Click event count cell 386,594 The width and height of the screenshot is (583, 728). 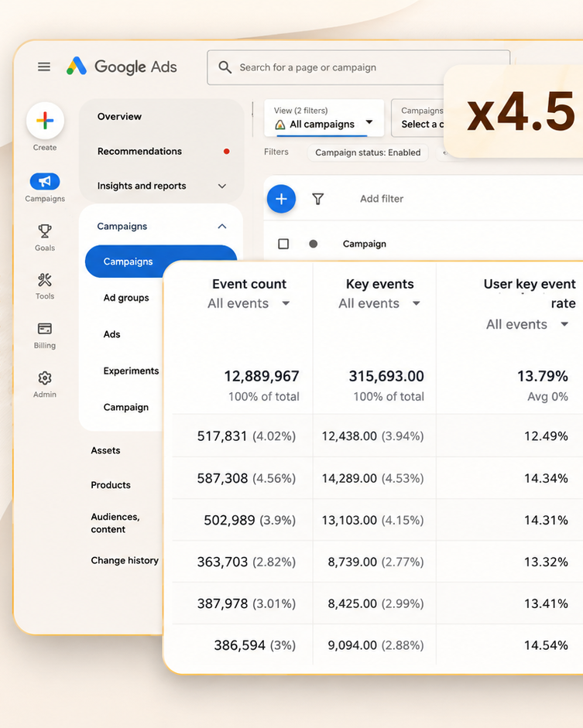click(x=239, y=645)
